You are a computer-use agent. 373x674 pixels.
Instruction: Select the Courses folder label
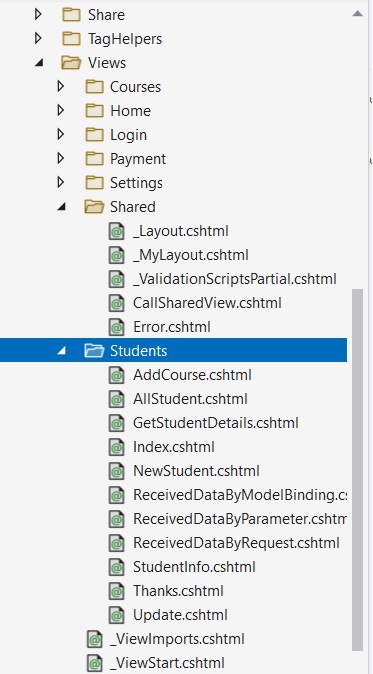(135, 87)
